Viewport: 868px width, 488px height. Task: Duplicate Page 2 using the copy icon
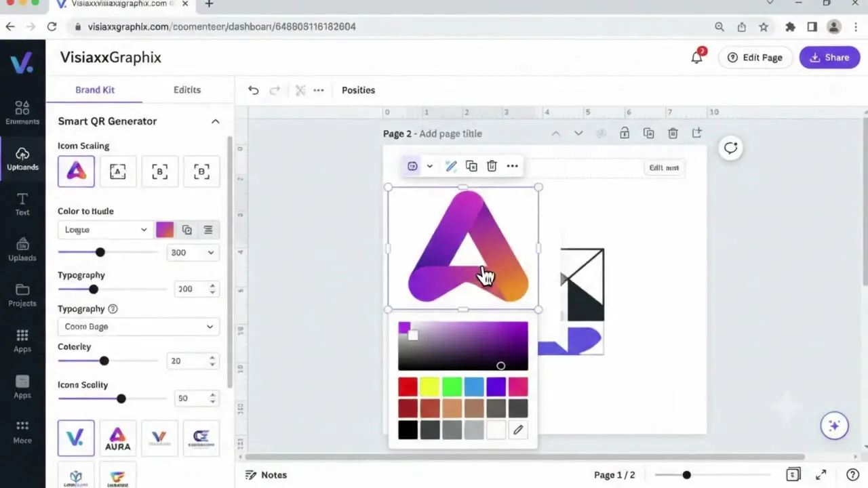tap(648, 134)
